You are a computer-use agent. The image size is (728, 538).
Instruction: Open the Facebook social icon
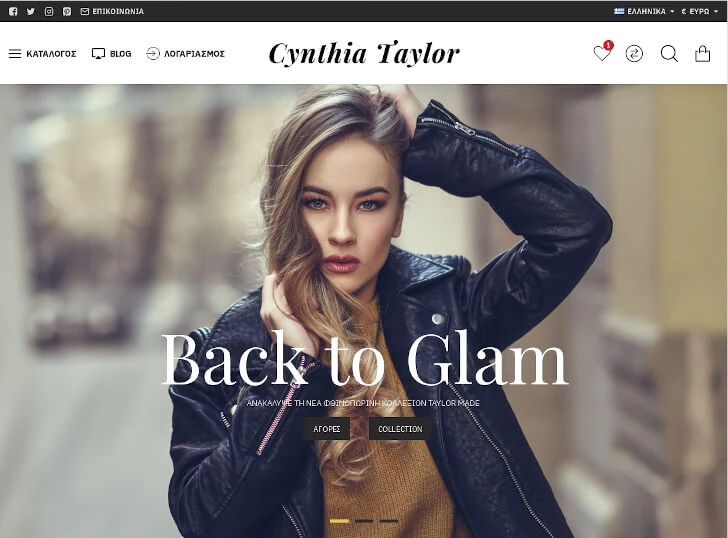(13, 12)
